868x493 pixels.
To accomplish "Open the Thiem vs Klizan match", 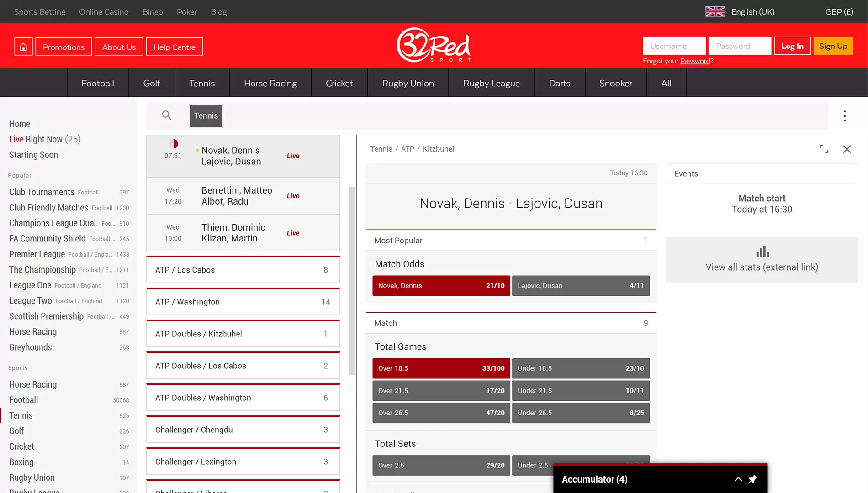I will click(243, 233).
